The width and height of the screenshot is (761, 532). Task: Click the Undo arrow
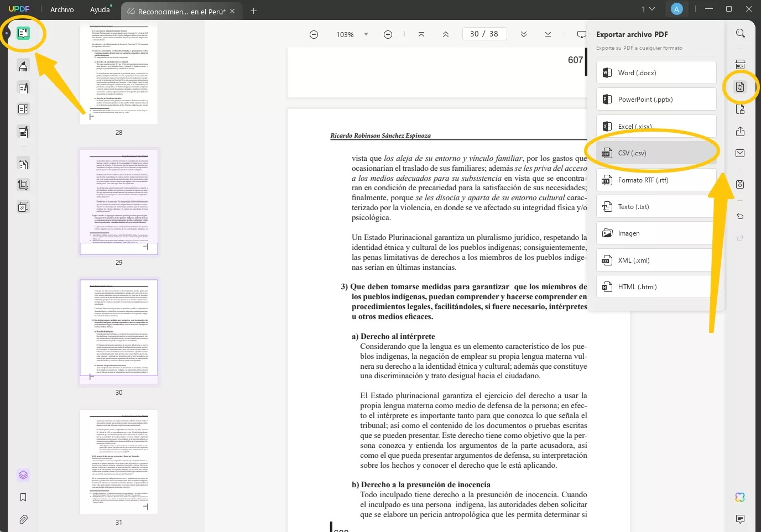click(x=740, y=216)
